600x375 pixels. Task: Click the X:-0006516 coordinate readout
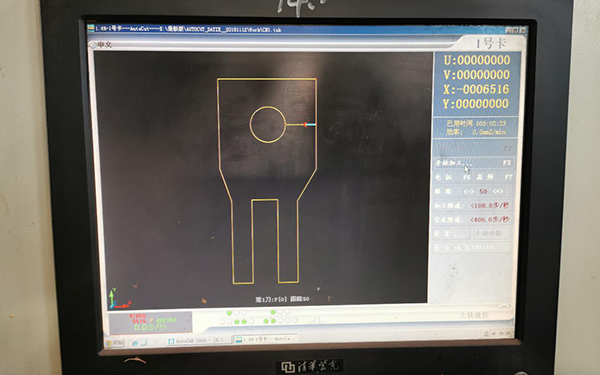(476, 89)
